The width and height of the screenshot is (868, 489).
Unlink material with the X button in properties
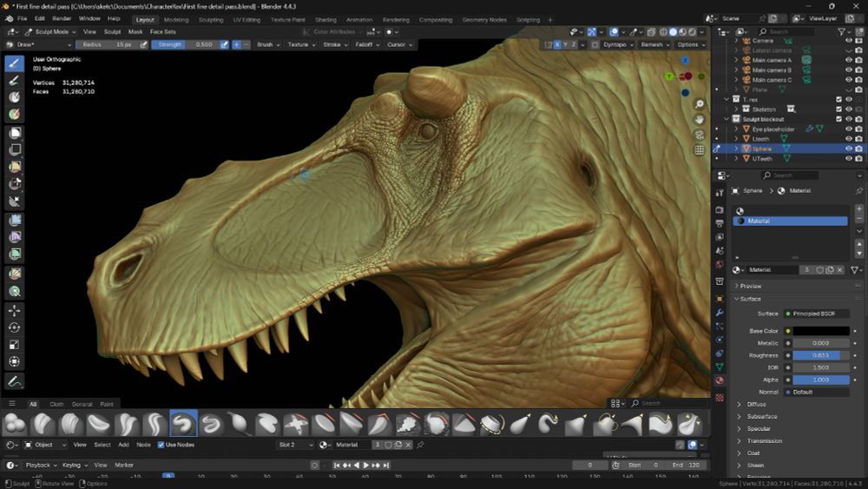839,270
